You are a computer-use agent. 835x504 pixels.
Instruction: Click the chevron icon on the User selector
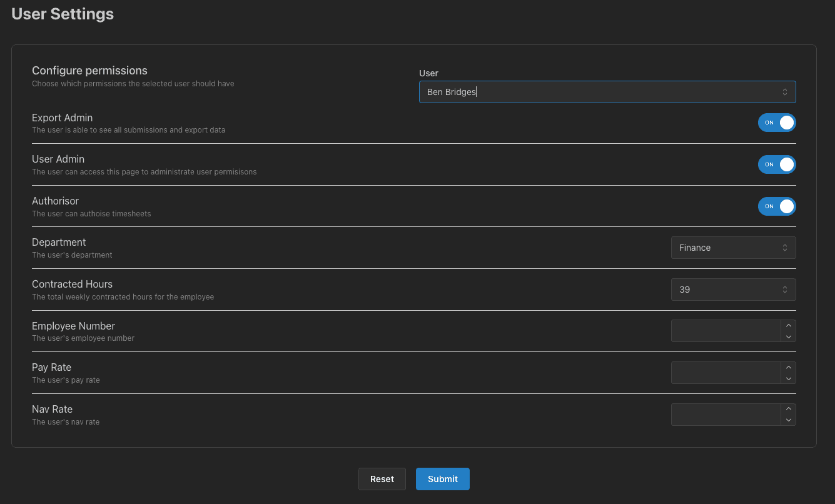(x=785, y=91)
